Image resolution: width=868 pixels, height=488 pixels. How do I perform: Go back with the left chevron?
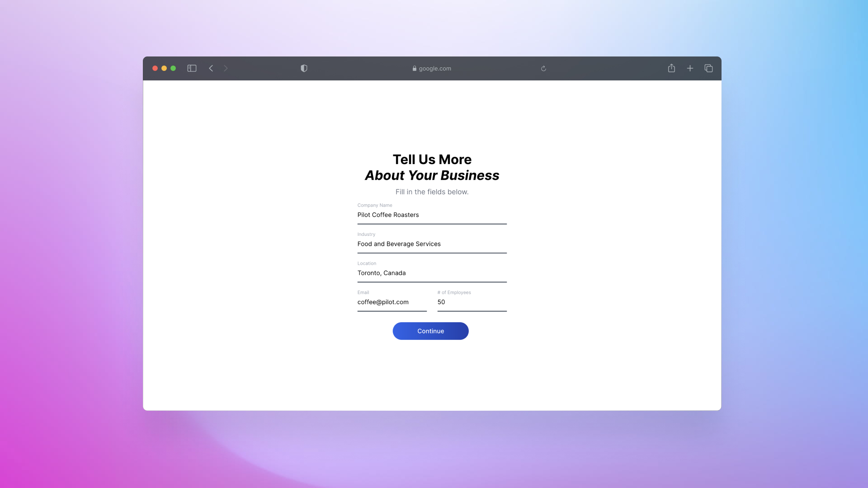[211, 68]
